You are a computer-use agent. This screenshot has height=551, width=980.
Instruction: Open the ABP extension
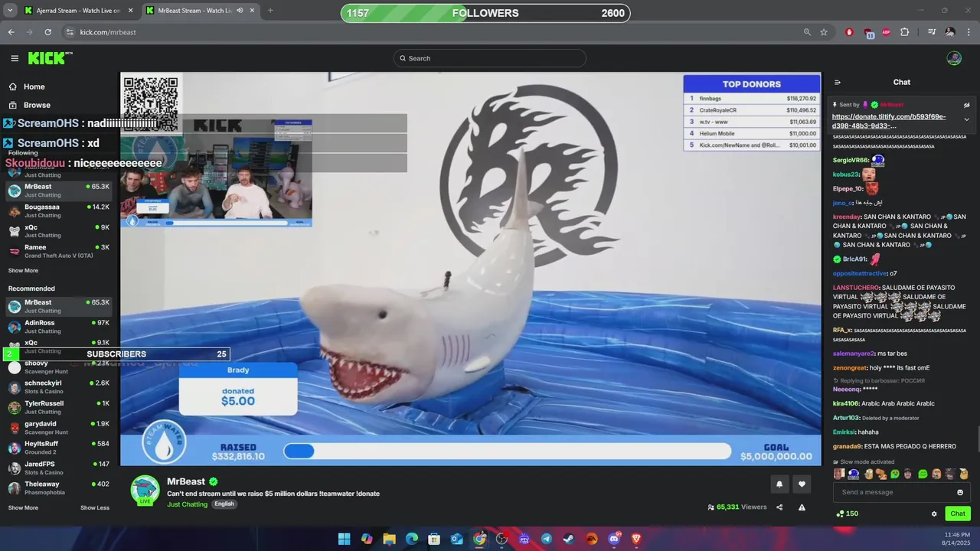coord(887,32)
